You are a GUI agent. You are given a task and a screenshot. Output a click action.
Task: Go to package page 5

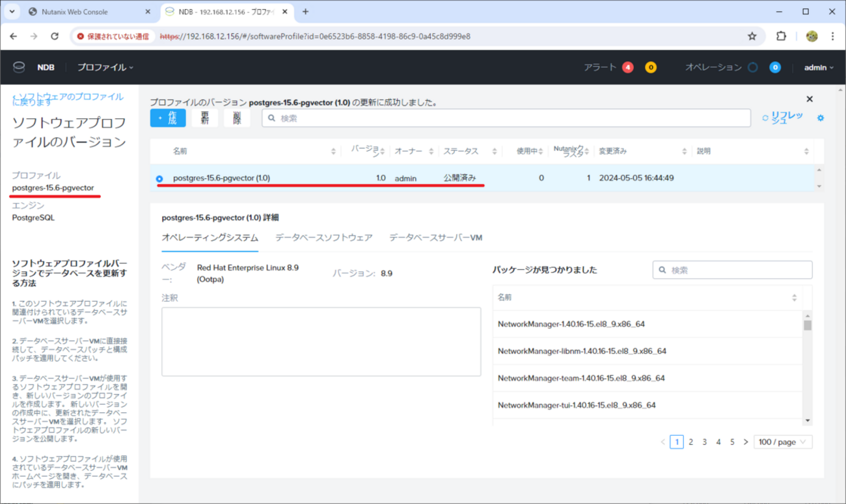pos(732,442)
